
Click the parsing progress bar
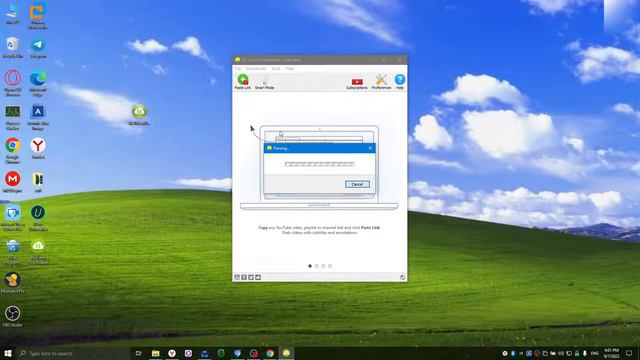tap(320, 164)
